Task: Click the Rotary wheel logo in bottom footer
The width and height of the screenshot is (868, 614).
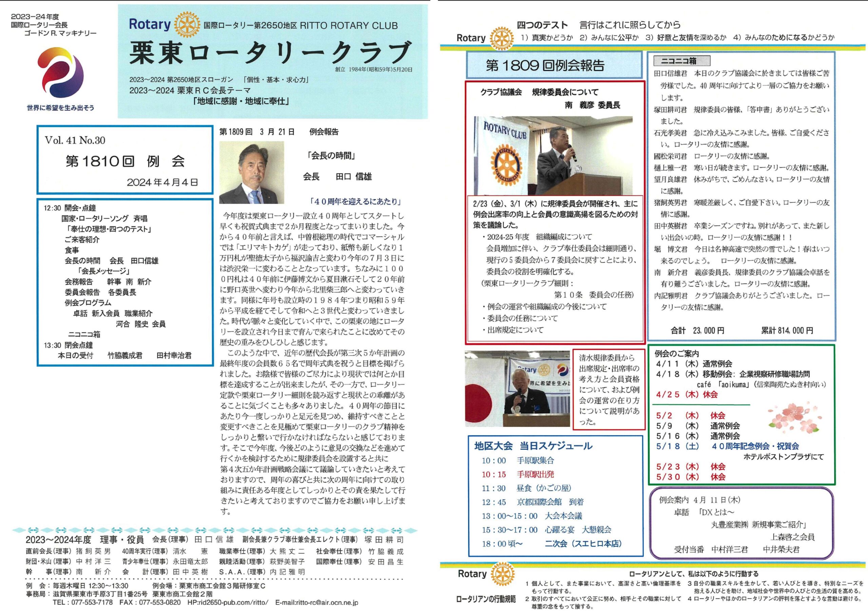Action: click(502, 574)
